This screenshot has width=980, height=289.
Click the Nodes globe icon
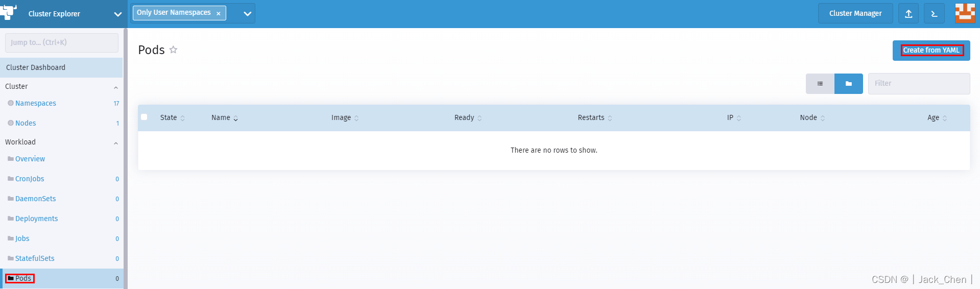[11, 123]
